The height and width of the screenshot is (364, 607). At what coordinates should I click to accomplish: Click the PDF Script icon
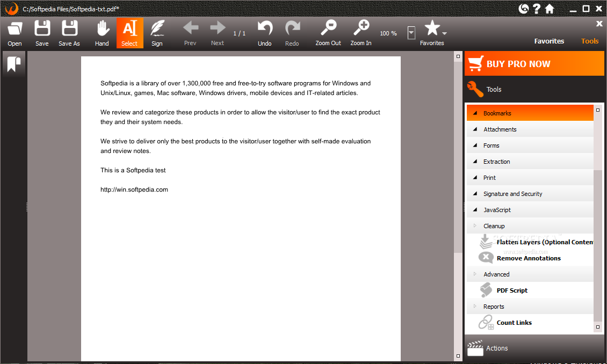pos(486,290)
